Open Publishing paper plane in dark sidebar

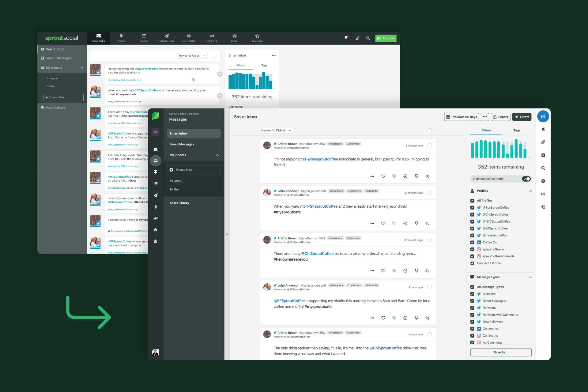[156, 195]
